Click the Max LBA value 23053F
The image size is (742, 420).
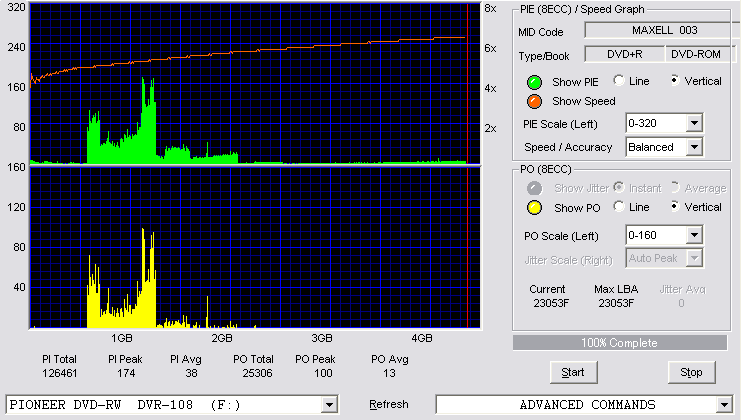[616, 303]
